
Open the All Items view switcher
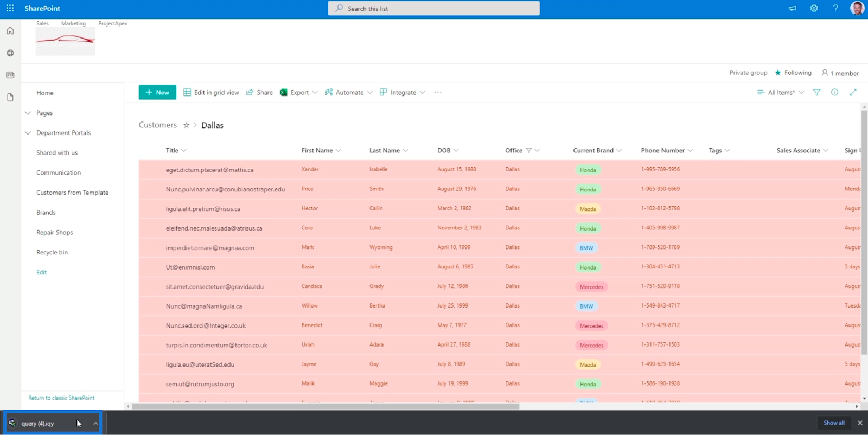pos(781,92)
